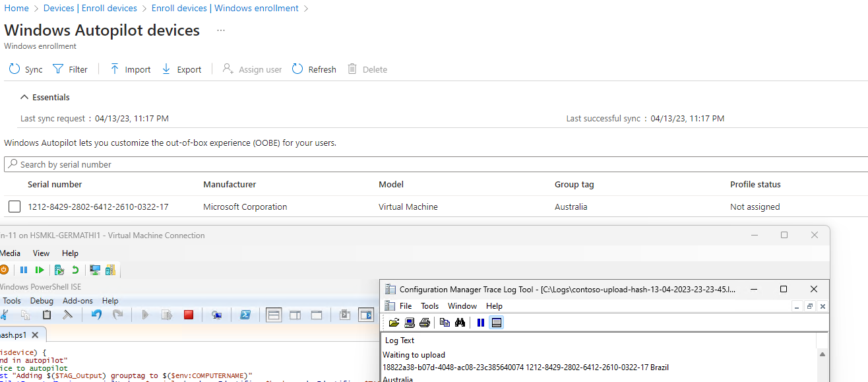Click the Sync icon in Autopilot toolbar
Viewport: 868px width, 382px height.
[15, 69]
